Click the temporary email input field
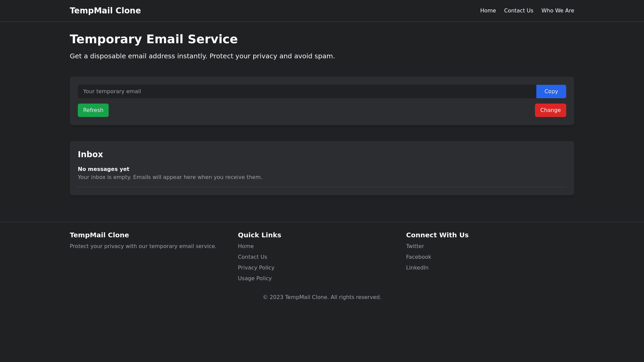 pyautogui.click(x=307, y=92)
